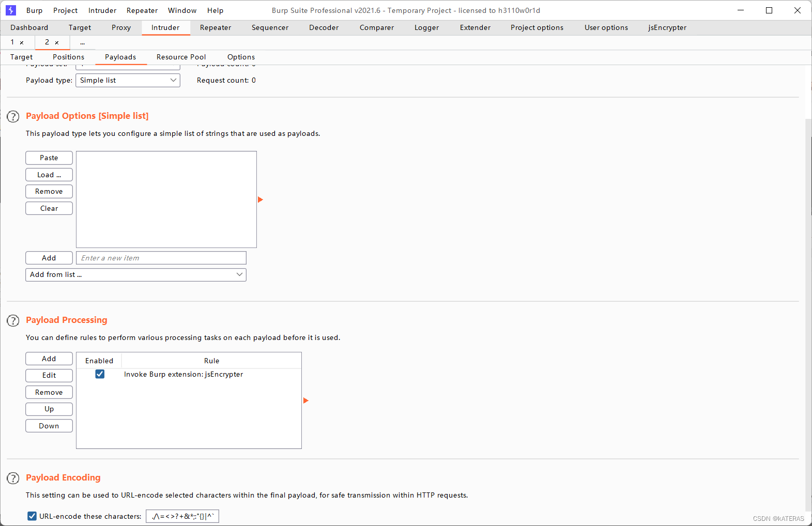812x526 pixels.
Task: Click the vertical scrollbar thumb
Action: tap(808, 315)
